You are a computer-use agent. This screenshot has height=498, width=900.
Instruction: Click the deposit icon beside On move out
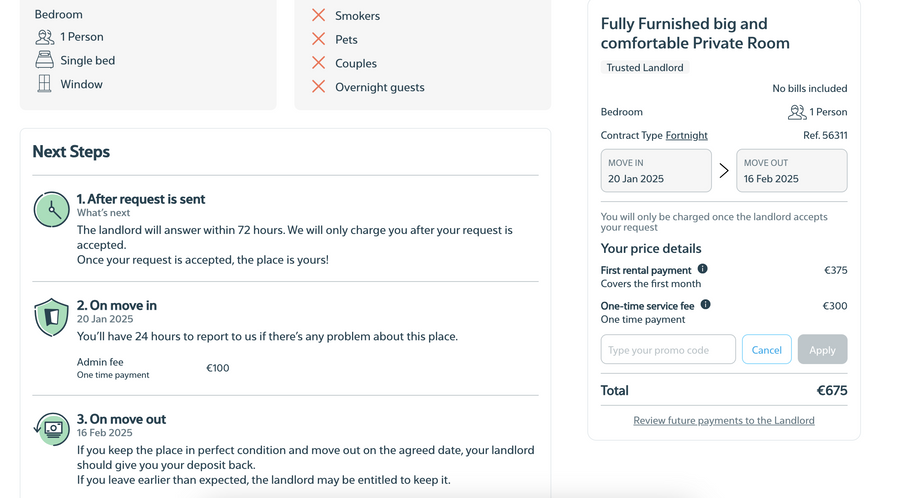click(x=51, y=429)
